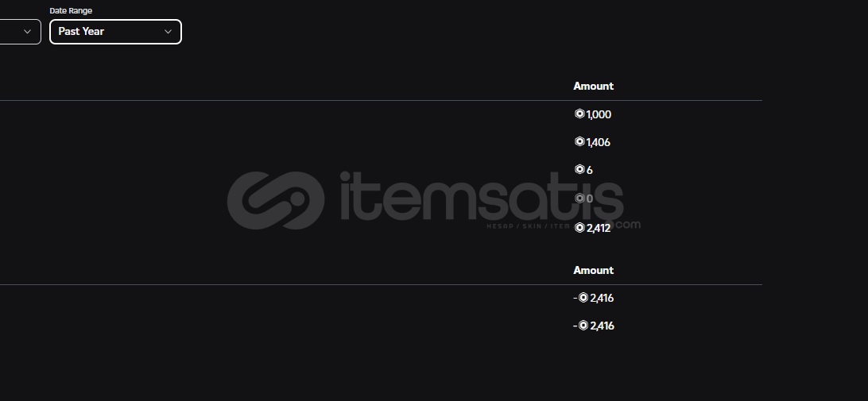Click the Robux icon next to amount 6
Image resolution: width=868 pixels, height=401 pixels.
[x=579, y=169]
